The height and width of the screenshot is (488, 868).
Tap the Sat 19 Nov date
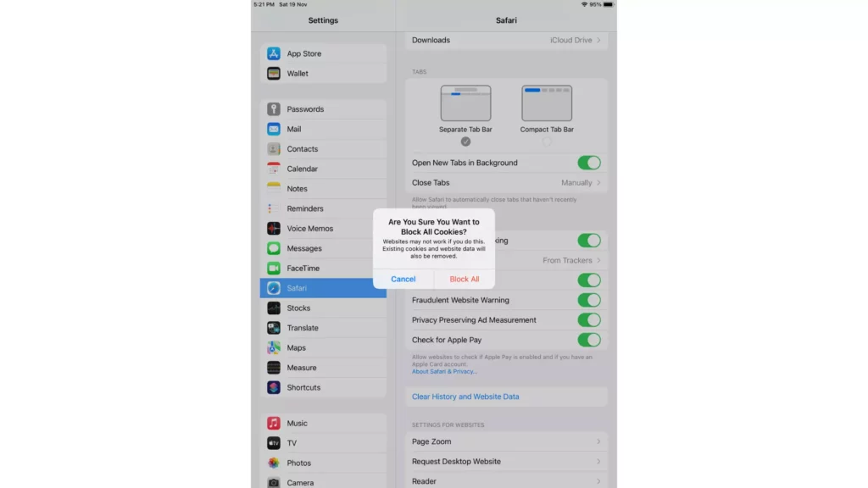[292, 4]
